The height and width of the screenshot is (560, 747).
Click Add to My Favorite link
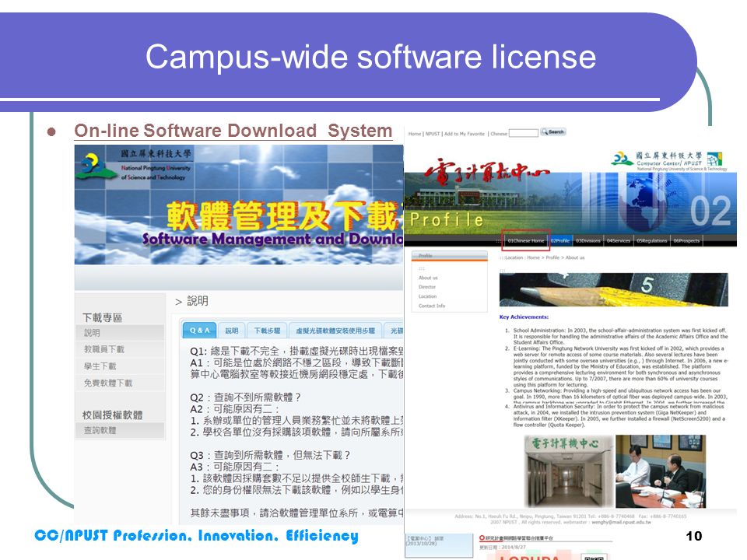tap(465, 134)
